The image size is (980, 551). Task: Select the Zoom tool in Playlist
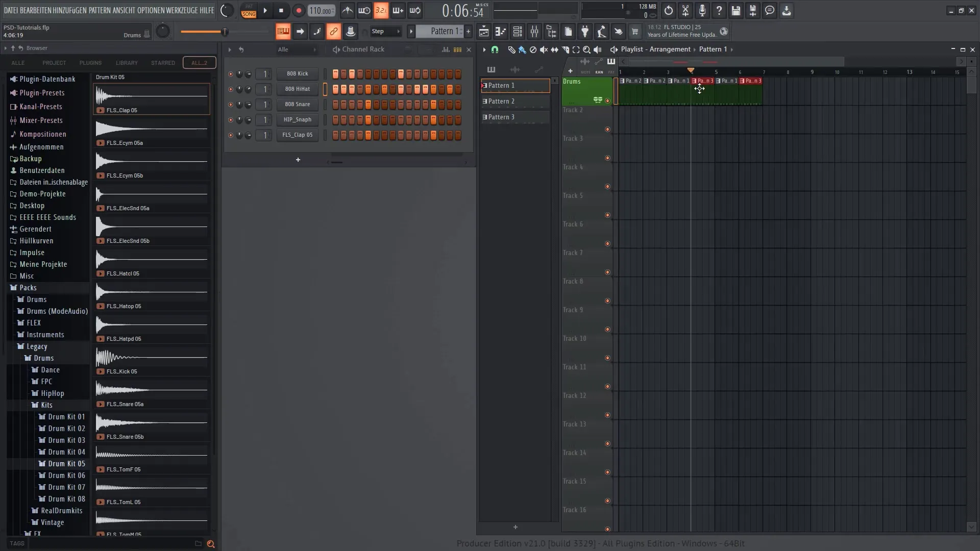[586, 49]
